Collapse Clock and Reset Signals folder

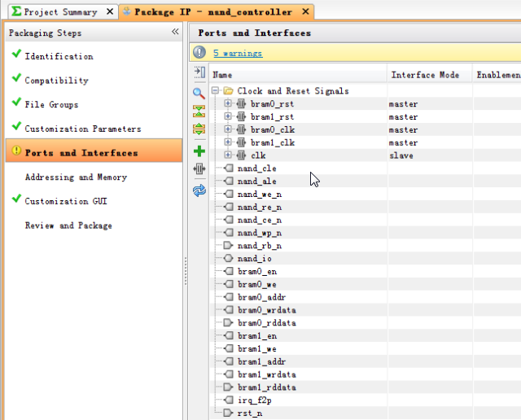pyautogui.click(x=215, y=90)
